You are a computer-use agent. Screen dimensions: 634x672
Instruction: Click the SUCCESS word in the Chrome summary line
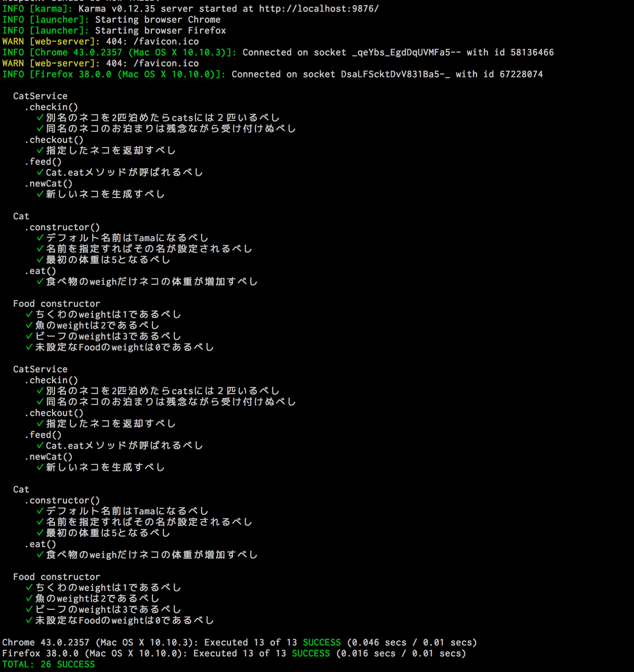coord(322,642)
